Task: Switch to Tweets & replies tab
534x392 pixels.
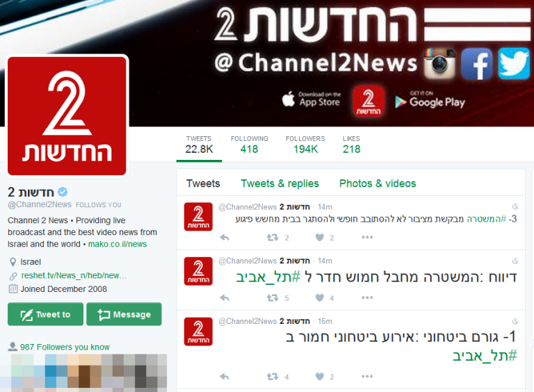Action: [x=280, y=183]
